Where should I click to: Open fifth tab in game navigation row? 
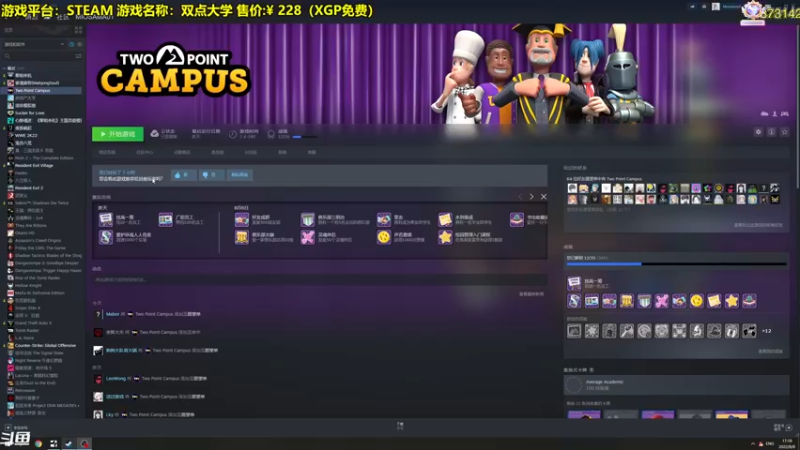(251, 152)
